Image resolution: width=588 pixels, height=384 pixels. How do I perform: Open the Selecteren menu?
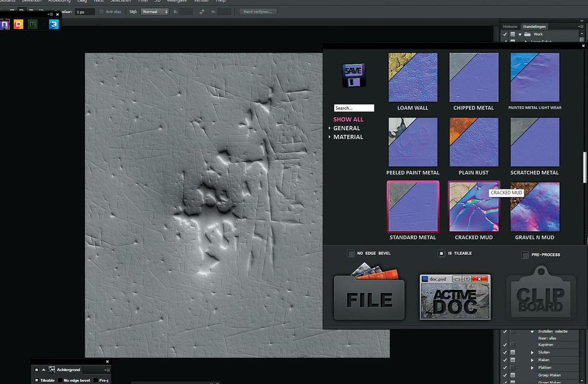(x=121, y=1)
